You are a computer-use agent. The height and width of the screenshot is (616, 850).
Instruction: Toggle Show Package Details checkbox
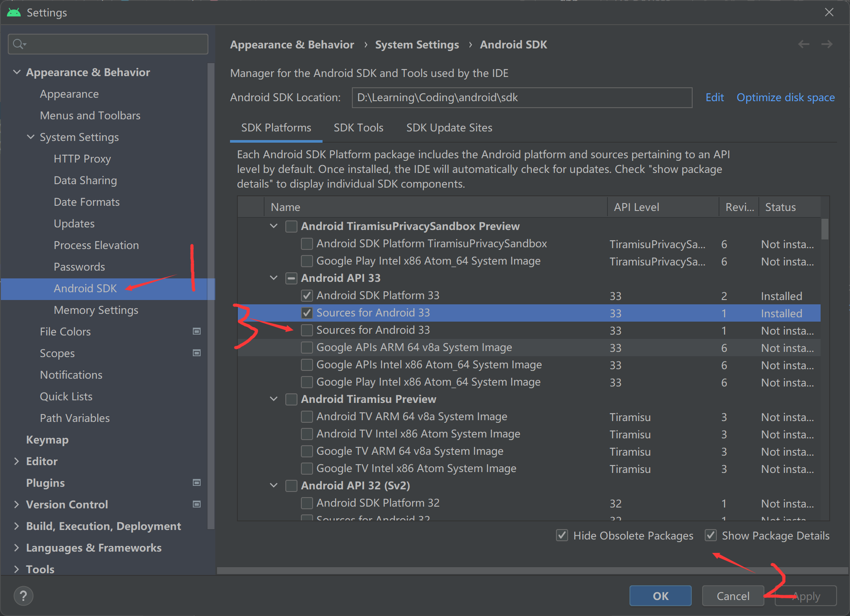[711, 536]
